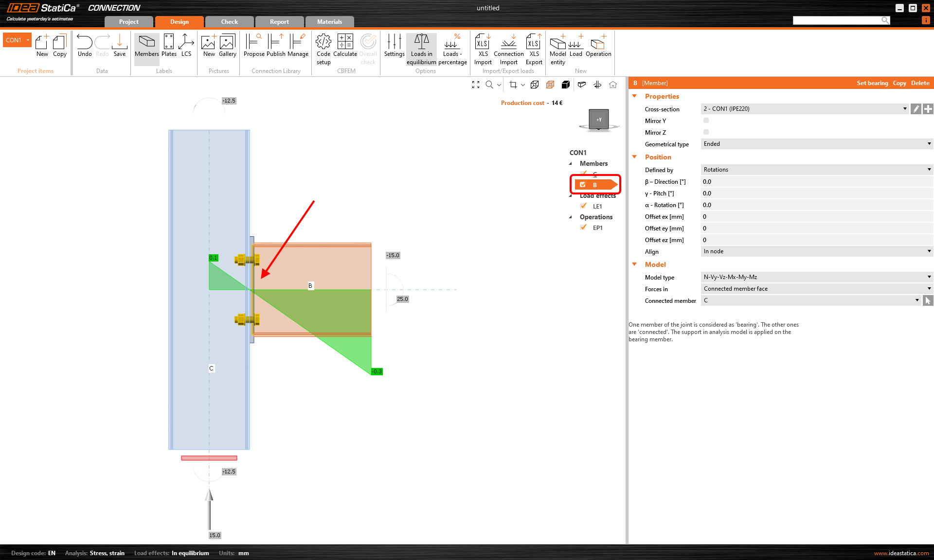Select the Members tool in Labels group

pos(146,46)
